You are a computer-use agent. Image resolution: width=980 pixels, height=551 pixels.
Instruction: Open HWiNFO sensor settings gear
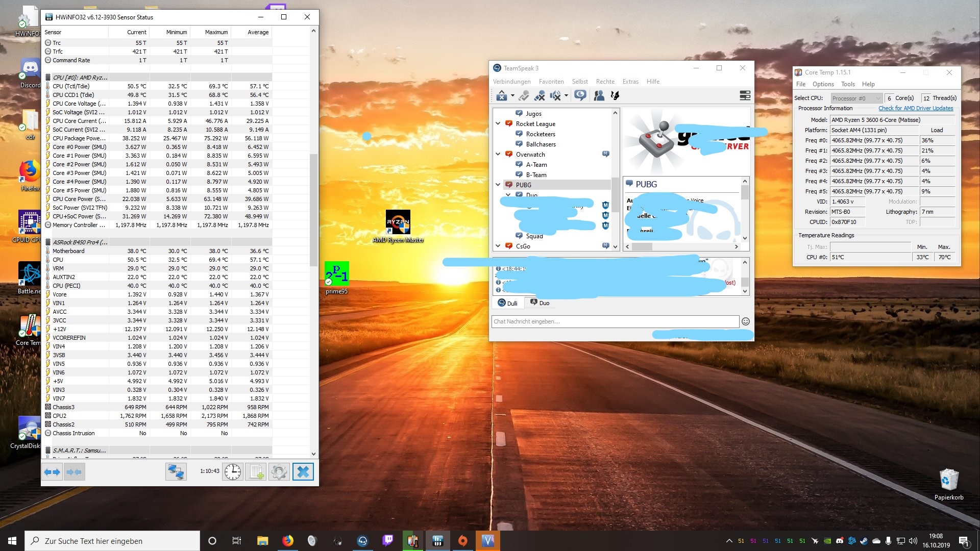pyautogui.click(x=279, y=472)
